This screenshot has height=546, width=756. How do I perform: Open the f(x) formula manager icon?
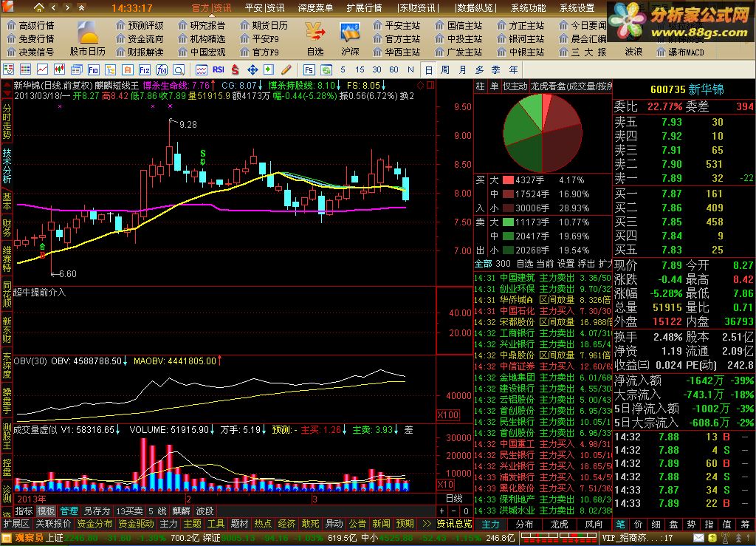[162, 69]
